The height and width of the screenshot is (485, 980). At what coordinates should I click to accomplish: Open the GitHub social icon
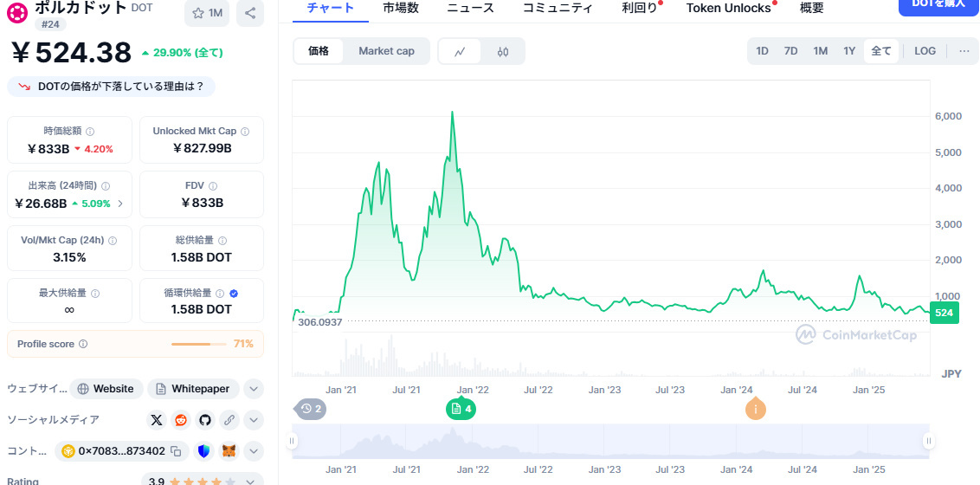pos(205,420)
